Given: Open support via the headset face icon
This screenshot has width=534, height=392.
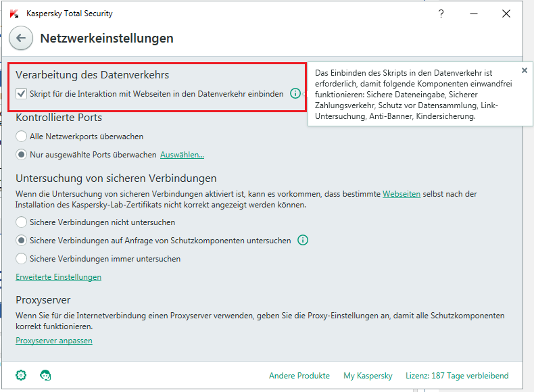Looking at the screenshot, I should (x=45, y=375).
